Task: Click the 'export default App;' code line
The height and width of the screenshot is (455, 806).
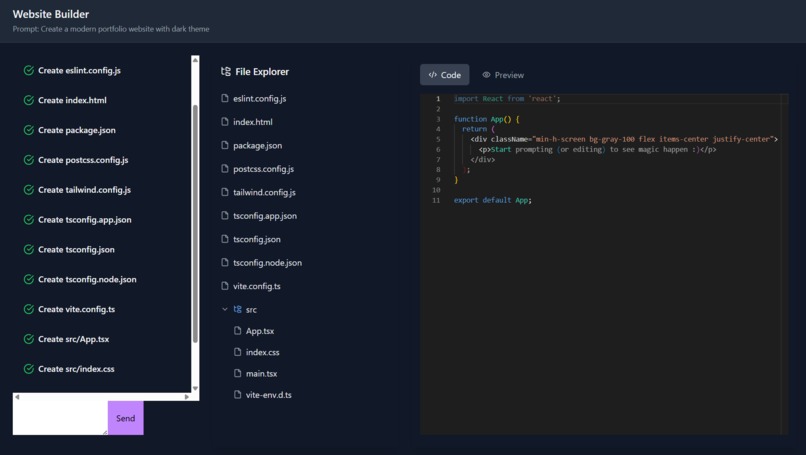Action: tap(492, 200)
